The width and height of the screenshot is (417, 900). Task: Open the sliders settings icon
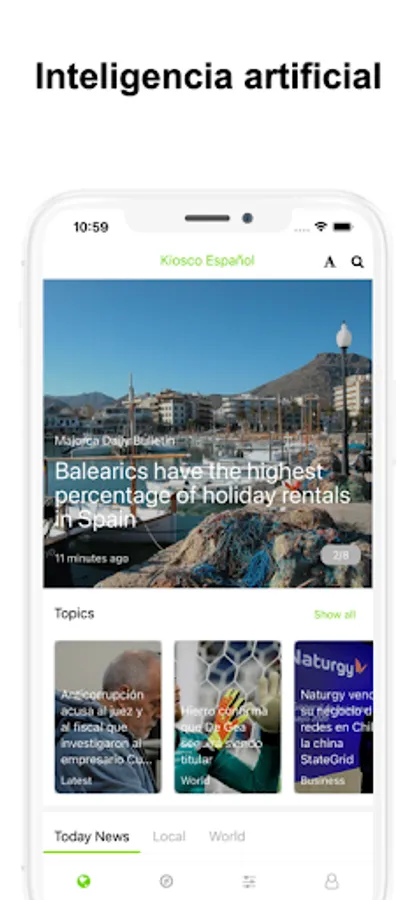click(x=249, y=881)
